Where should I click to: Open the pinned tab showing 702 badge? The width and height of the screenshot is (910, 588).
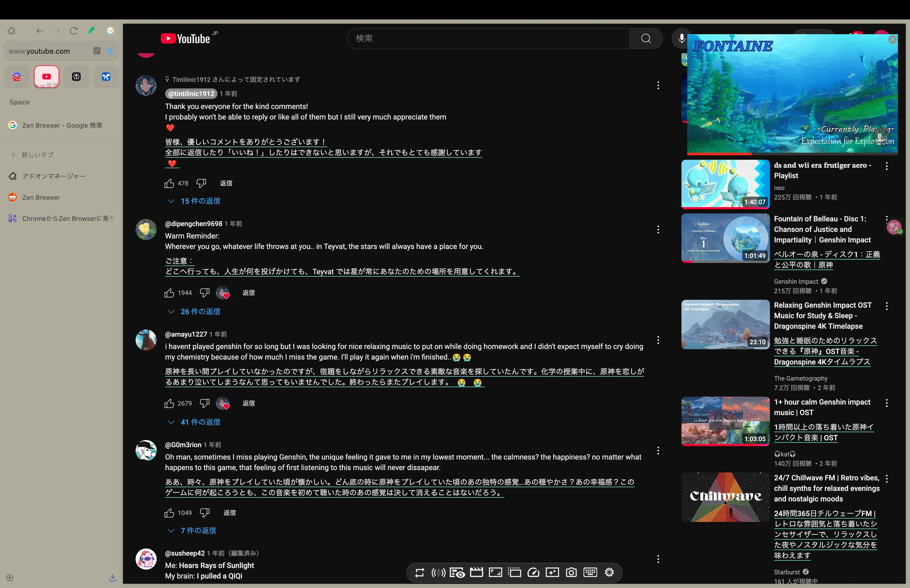17,77
